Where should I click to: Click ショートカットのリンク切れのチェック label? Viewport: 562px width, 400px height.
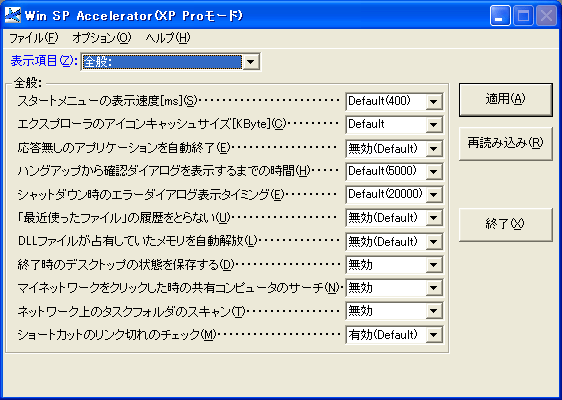(x=117, y=335)
